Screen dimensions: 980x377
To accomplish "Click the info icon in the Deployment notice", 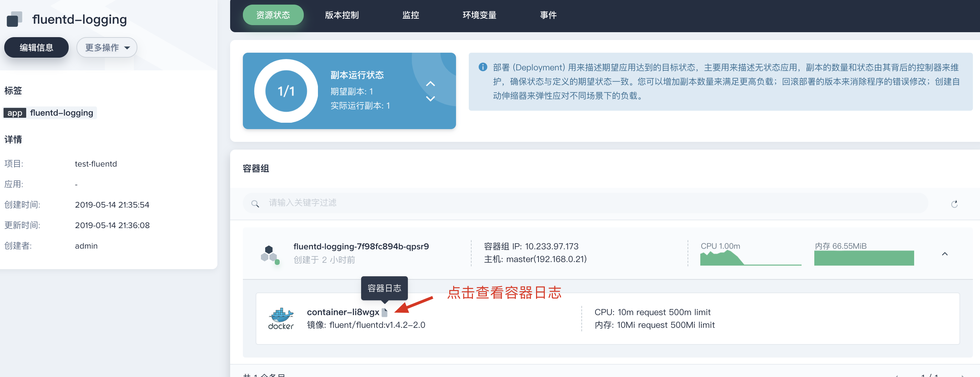I will click(x=483, y=67).
